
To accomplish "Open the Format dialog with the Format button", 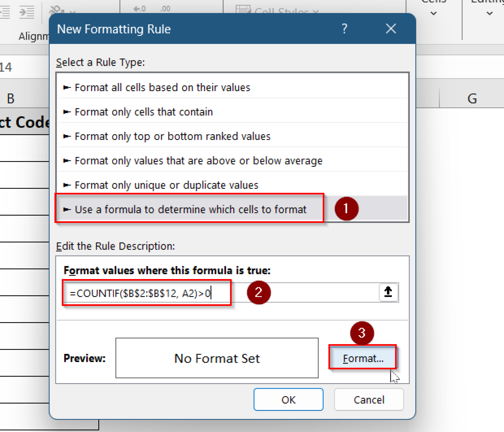I will point(363,358).
